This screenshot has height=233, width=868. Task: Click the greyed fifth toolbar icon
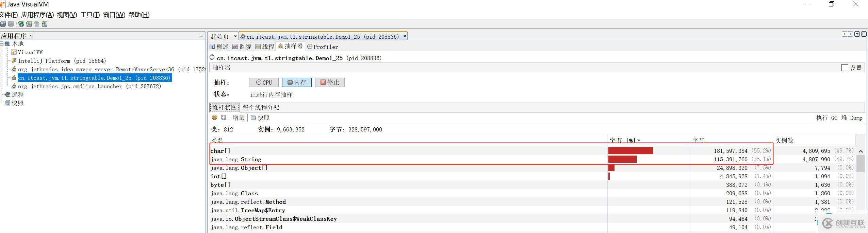(37, 24)
